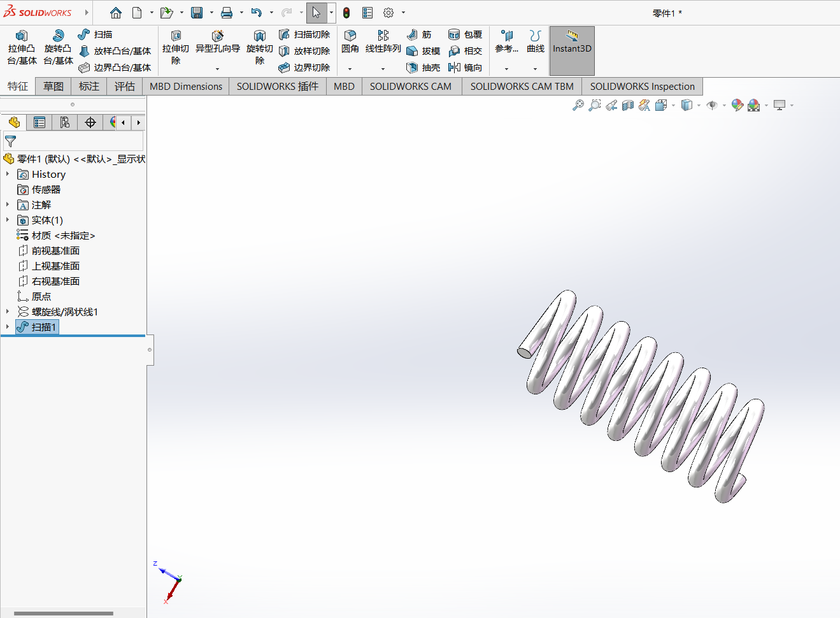
Task: Open Display Style cube dropdown arrow
Action: pos(699,105)
